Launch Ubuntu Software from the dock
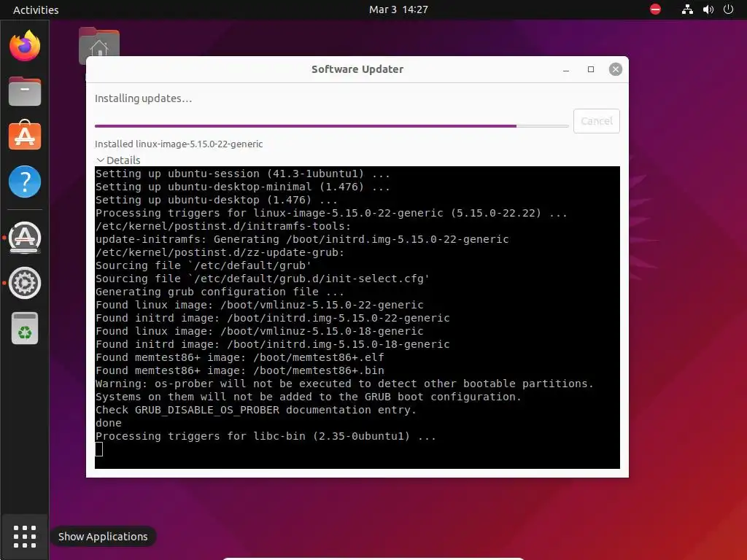The height and width of the screenshot is (560, 747). click(x=25, y=135)
